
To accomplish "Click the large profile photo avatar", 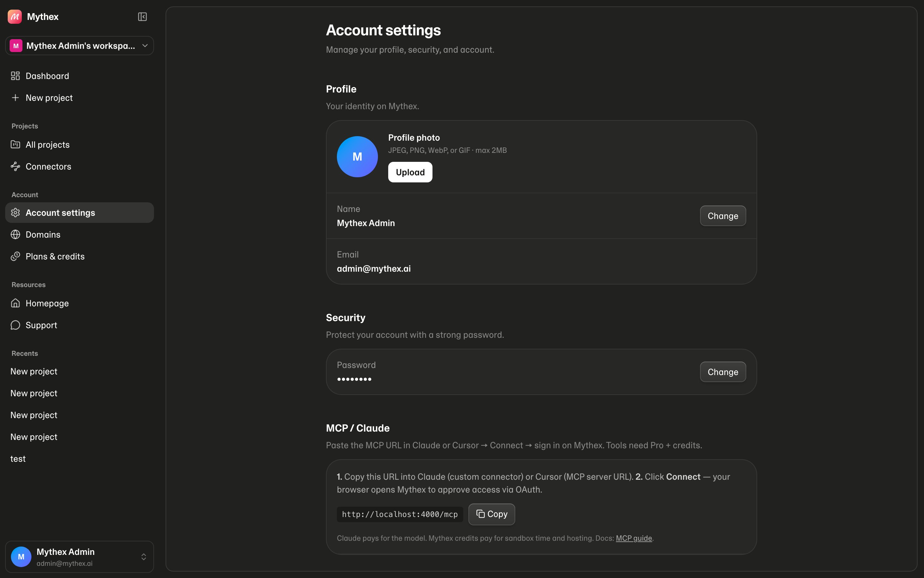I will tap(357, 157).
